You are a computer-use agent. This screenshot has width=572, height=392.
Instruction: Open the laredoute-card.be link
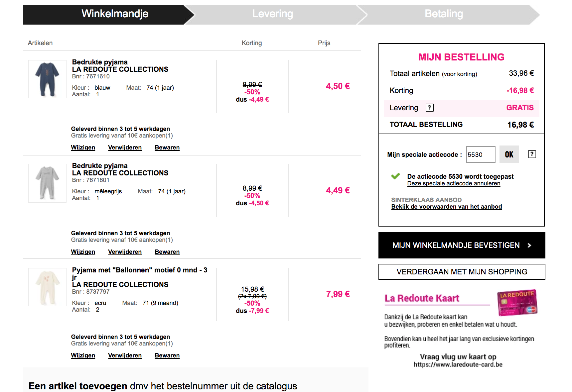(458, 364)
